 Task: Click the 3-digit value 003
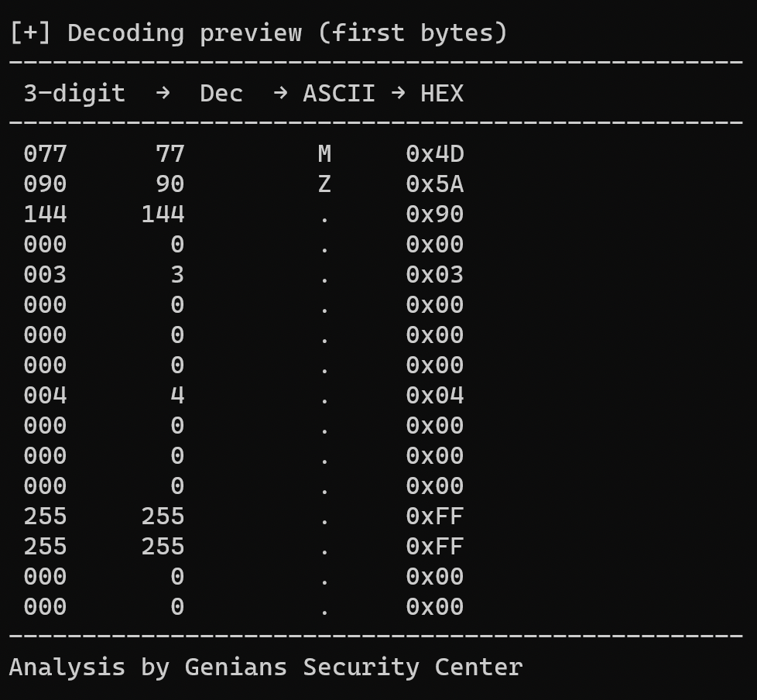coord(45,275)
